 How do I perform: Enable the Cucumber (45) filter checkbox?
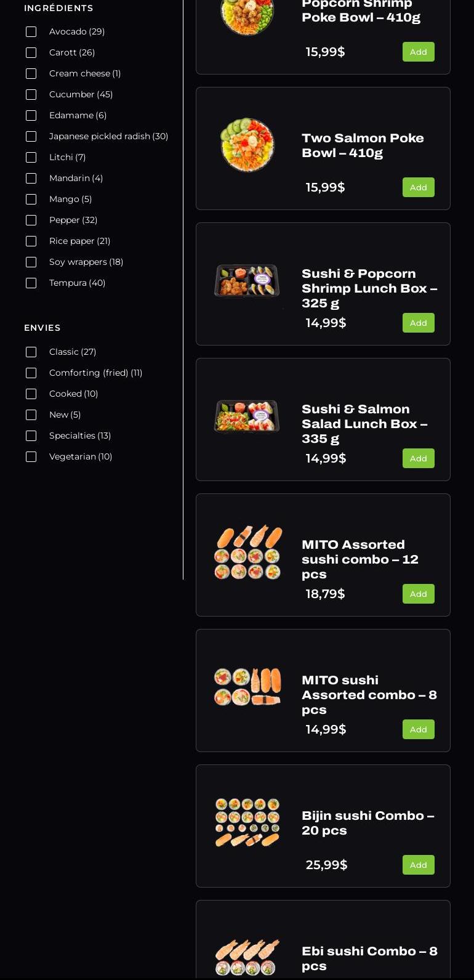31,94
